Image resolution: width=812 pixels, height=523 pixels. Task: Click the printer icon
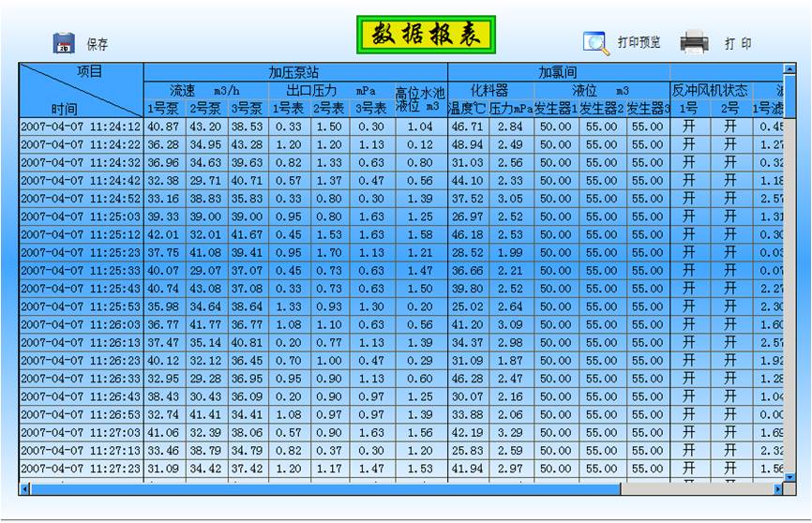point(695,42)
